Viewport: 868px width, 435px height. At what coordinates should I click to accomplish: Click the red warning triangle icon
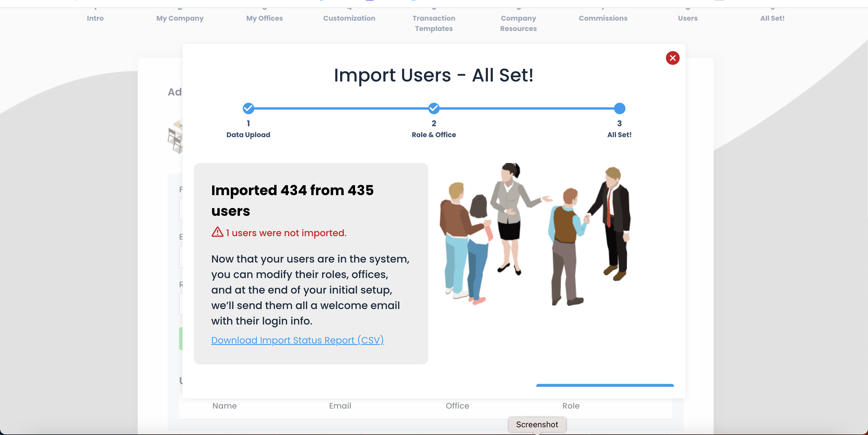coord(217,232)
